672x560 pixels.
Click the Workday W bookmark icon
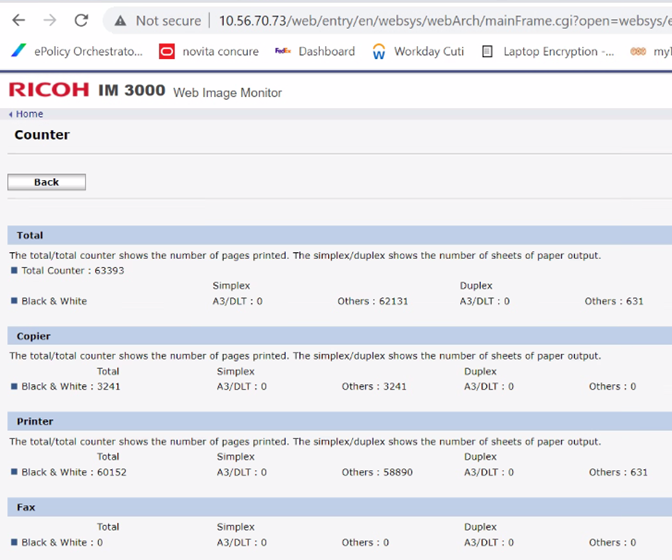[379, 51]
